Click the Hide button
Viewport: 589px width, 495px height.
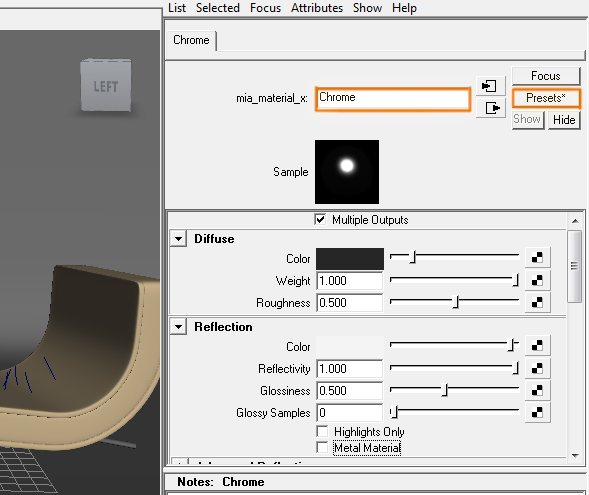(564, 120)
